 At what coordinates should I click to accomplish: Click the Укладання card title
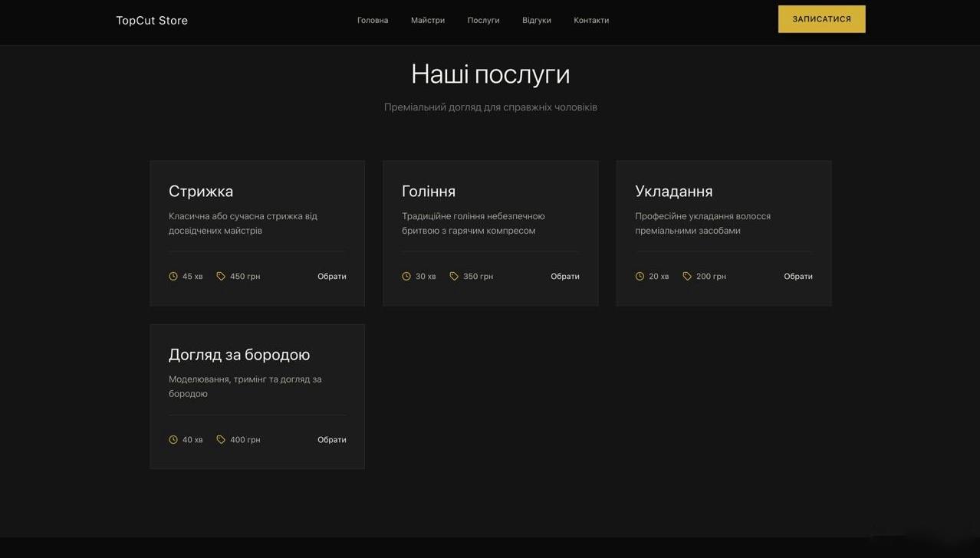click(x=674, y=192)
